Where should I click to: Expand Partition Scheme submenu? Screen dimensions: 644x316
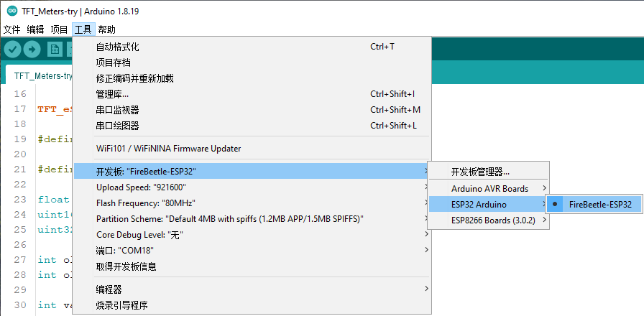(252, 219)
